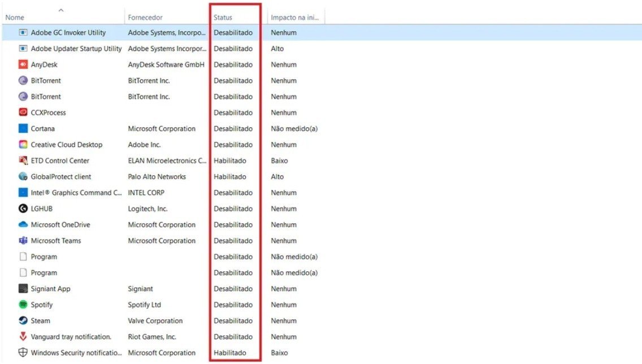
Task: Select the "Spotify Ltd" vendor cell
Action: pos(145,304)
